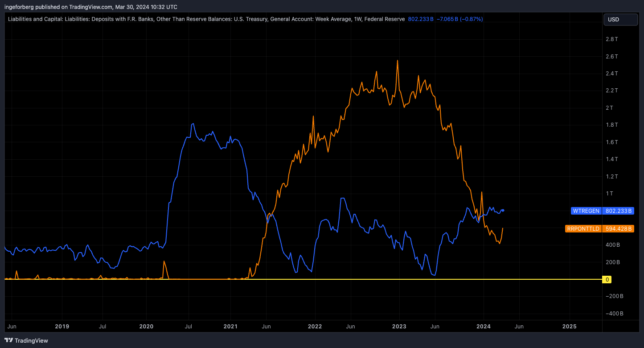Viewport: 644px width, 348px height.
Task: Click the 2.6 T price axis label
Action: point(611,56)
